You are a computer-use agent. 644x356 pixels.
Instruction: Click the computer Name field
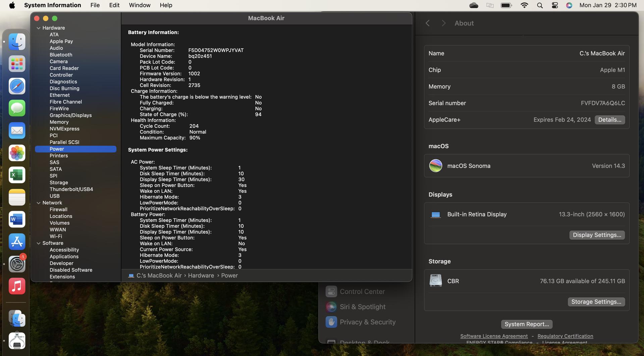click(527, 53)
